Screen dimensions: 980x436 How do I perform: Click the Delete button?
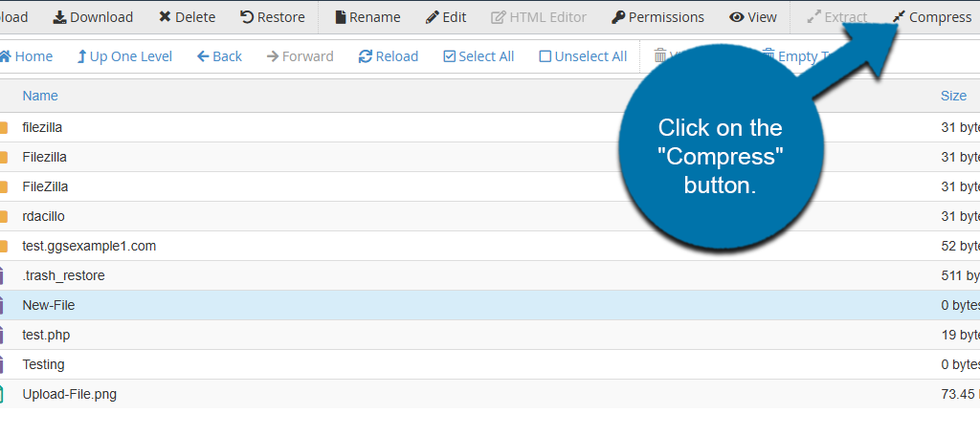189,17
